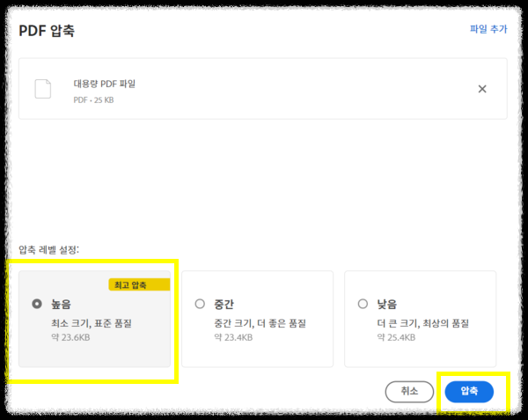Click the 약 23.6KB size estimate
The width and height of the screenshot is (528, 420).
[x=70, y=337]
